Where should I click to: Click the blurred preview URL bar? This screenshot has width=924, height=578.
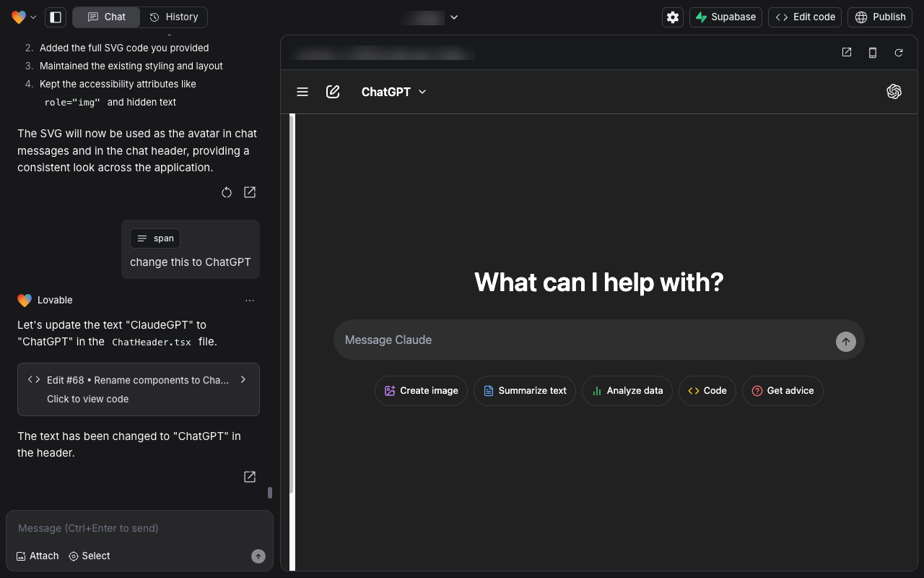(383, 53)
